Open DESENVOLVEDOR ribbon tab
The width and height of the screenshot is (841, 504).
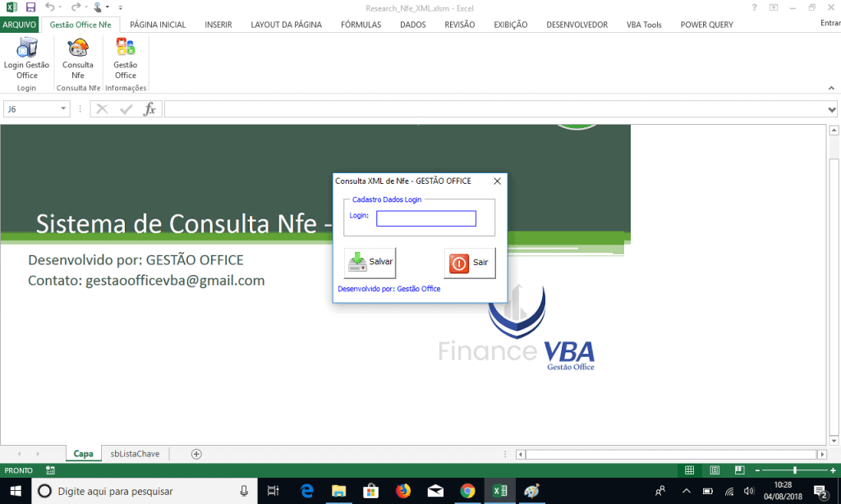[x=577, y=25]
